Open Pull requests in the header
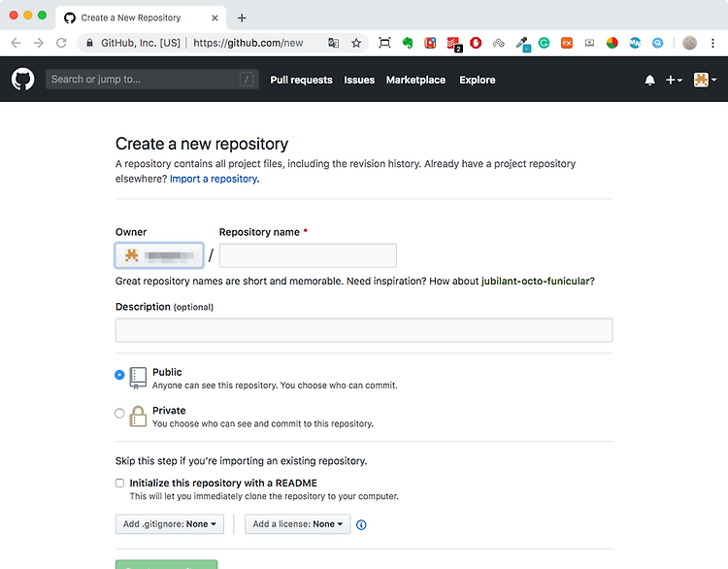 click(x=301, y=80)
